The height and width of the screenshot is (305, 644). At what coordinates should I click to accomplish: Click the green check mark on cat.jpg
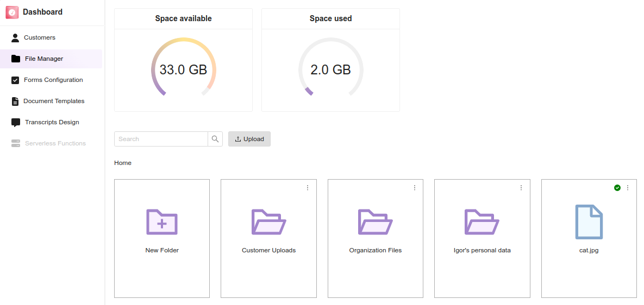pos(617,188)
